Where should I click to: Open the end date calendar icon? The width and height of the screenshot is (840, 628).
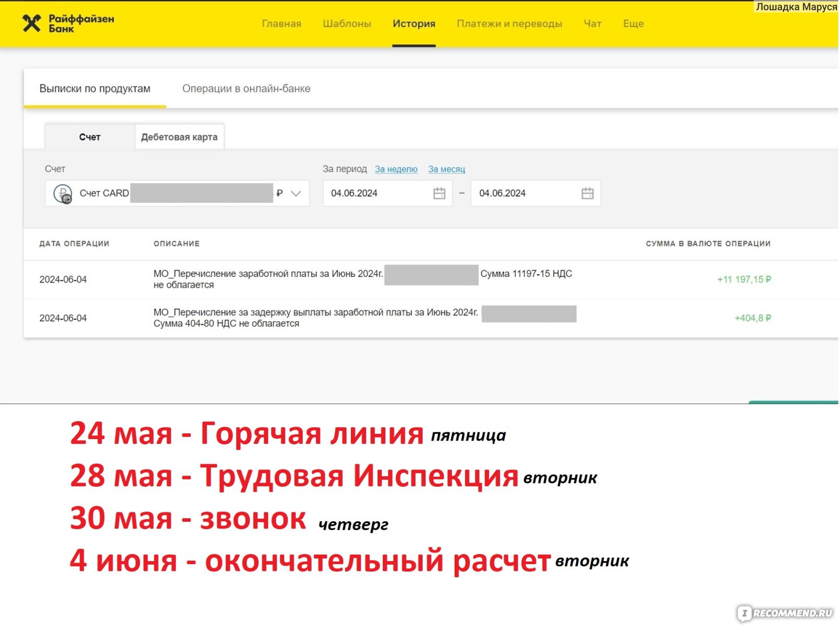pos(588,194)
